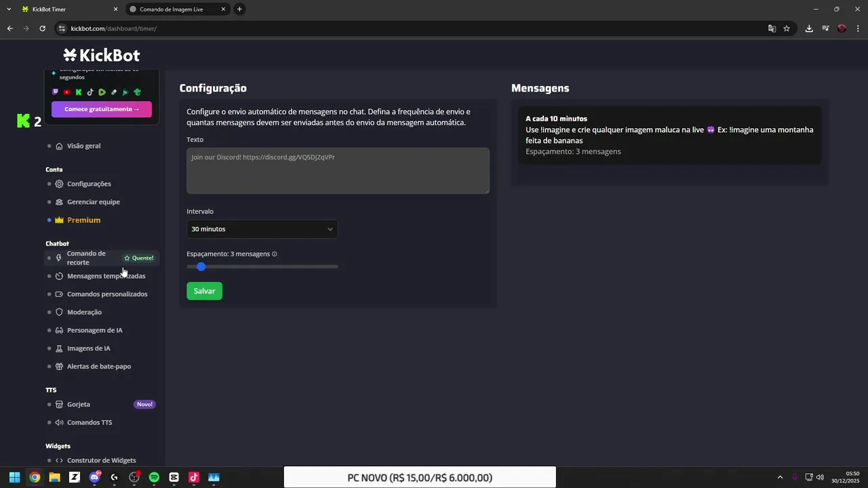Open Comandos personalizados page
868x488 pixels.
[107, 294]
